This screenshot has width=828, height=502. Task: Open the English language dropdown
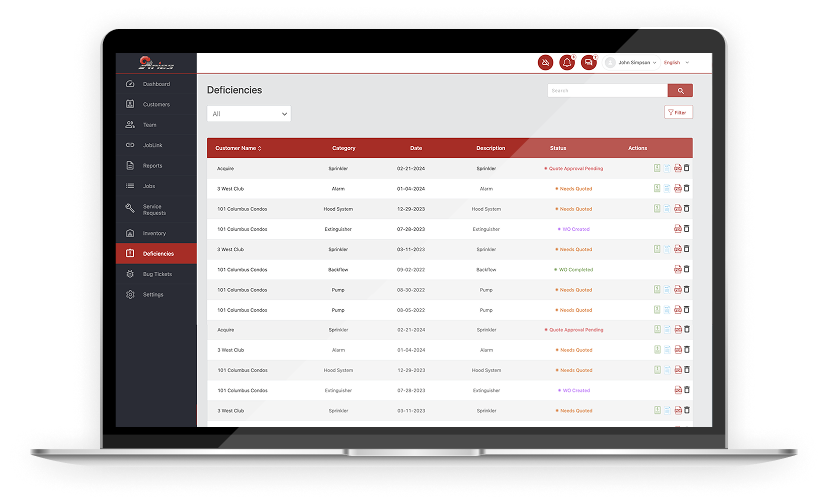[676, 62]
